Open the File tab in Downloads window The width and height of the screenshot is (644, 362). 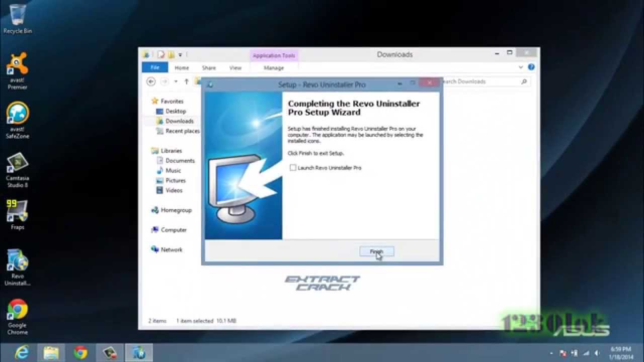point(155,68)
